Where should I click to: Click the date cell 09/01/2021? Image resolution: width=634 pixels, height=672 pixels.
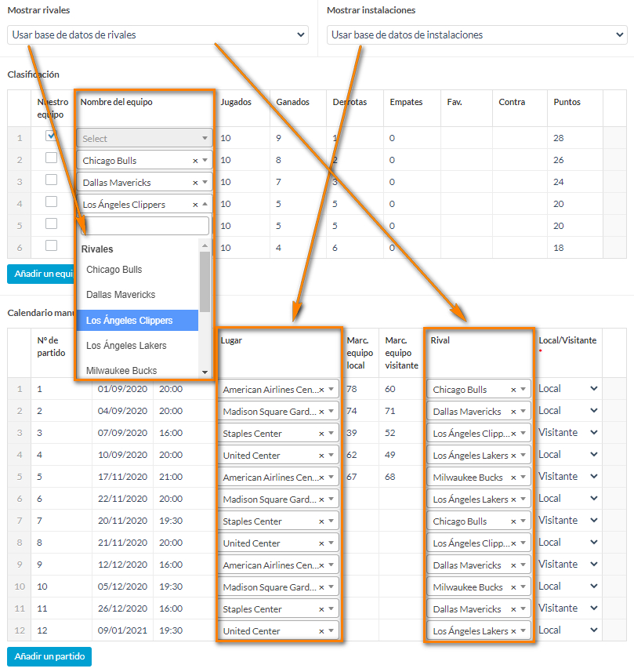pyautogui.click(x=122, y=630)
